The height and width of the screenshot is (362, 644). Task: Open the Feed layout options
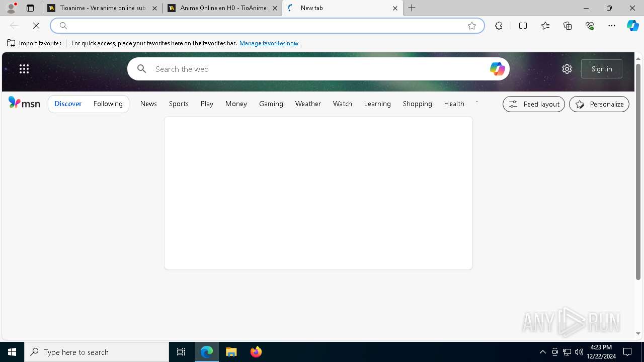pyautogui.click(x=534, y=104)
